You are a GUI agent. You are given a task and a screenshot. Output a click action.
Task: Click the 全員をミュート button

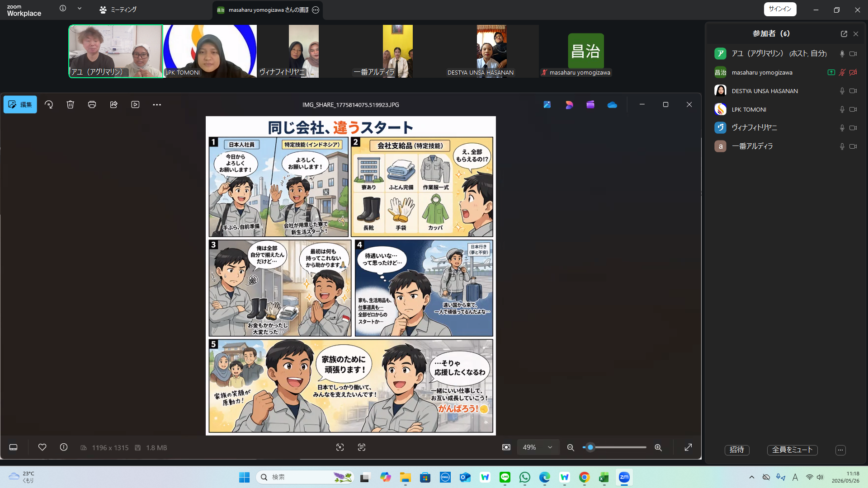(x=792, y=450)
